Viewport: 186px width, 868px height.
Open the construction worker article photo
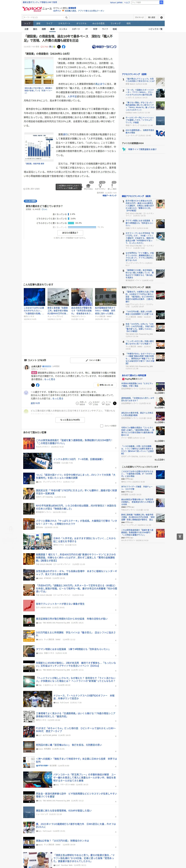39,72
